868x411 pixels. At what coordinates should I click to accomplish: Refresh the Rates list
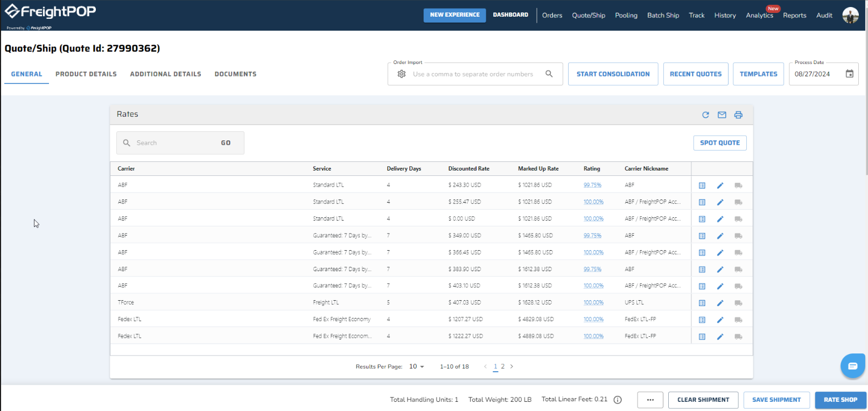[705, 115]
